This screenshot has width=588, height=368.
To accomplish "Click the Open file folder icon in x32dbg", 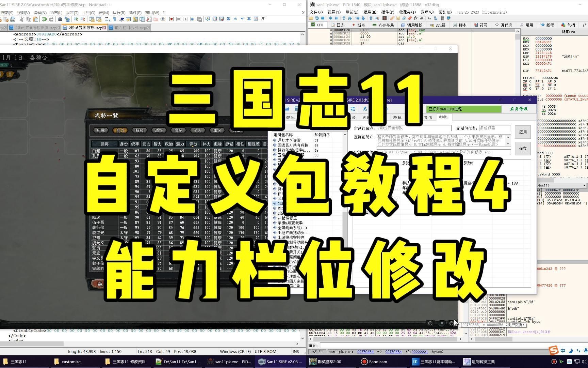I will pos(311,18).
